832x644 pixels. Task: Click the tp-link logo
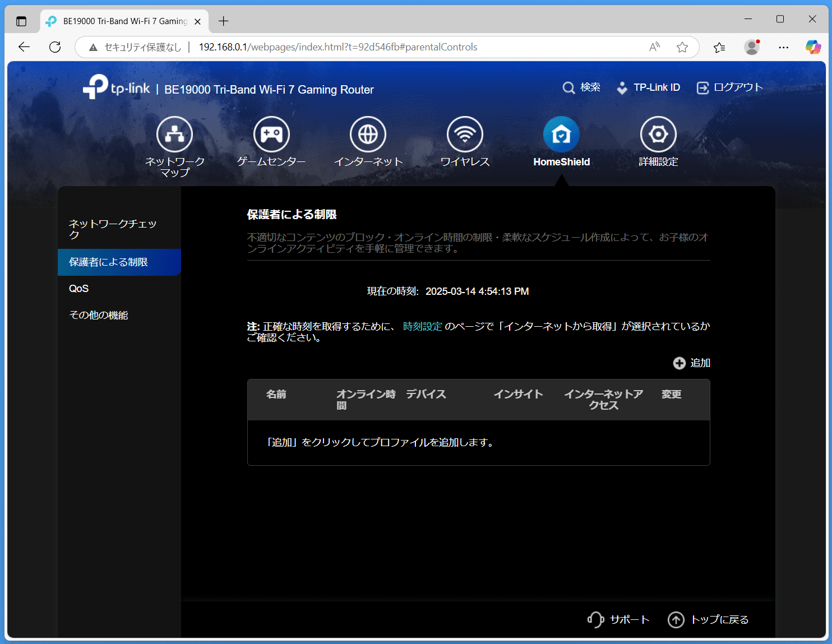(117, 87)
